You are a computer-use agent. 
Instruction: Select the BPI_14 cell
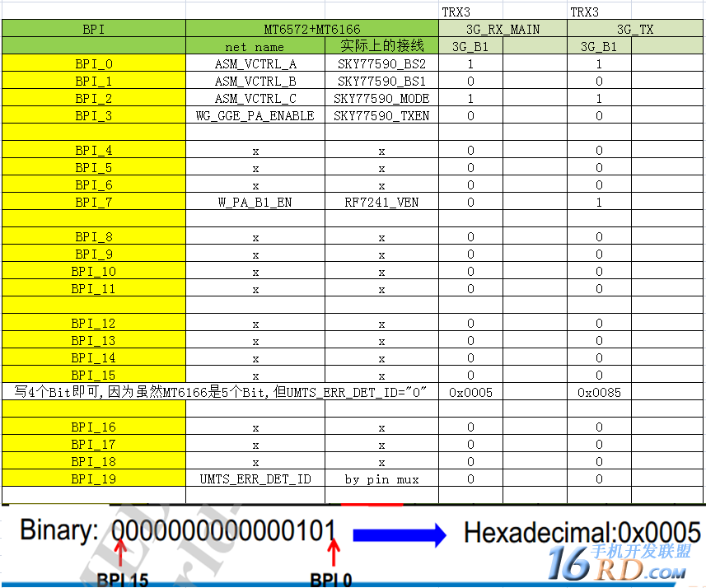[x=94, y=357]
